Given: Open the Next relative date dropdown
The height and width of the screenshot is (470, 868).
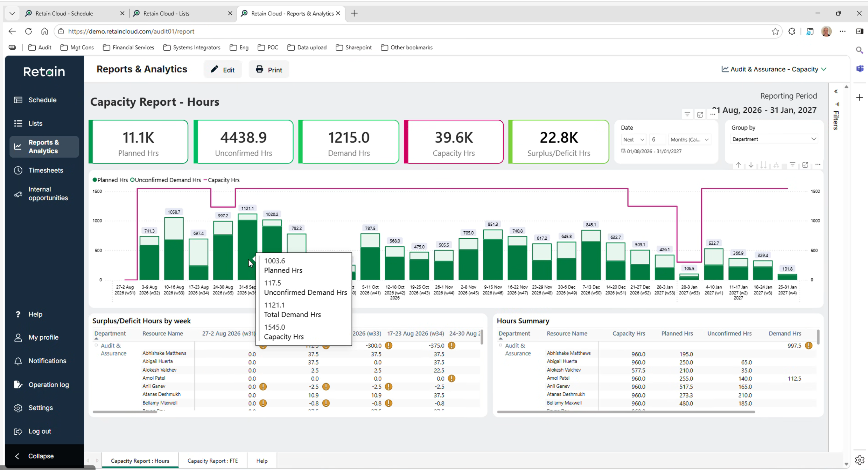Looking at the screenshot, I should [x=633, y=139].
